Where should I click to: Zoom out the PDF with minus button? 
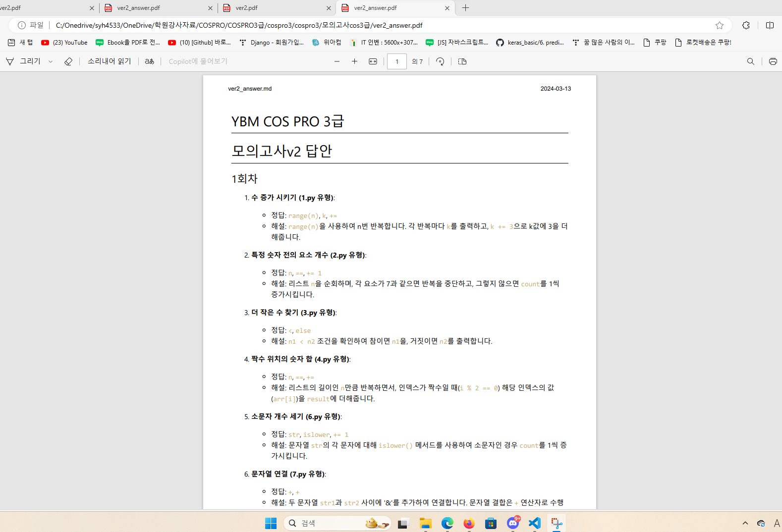(337, 61)
